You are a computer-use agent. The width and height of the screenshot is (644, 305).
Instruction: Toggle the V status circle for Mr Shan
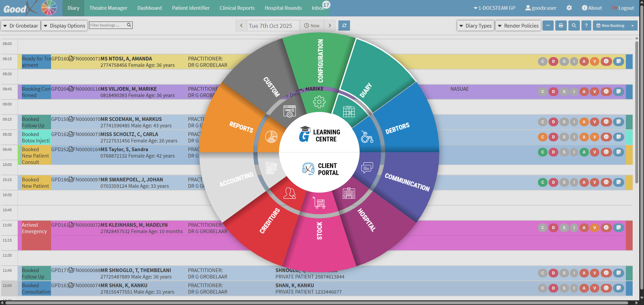pos(594,288)
